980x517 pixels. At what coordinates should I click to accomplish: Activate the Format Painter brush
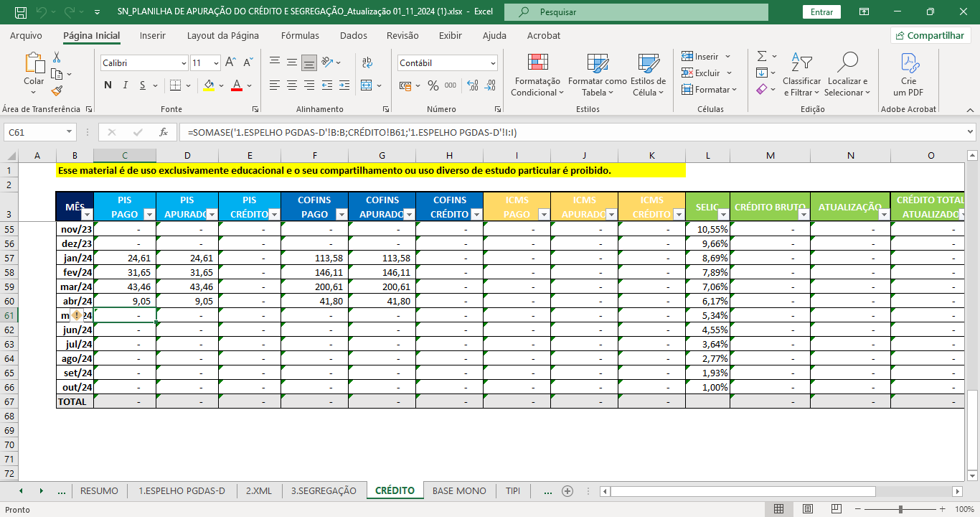coord(57,90)
